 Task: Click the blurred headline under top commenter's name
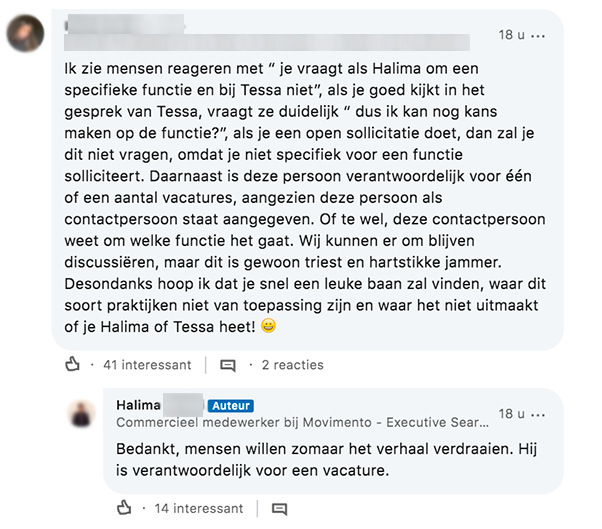coord(265,41)
